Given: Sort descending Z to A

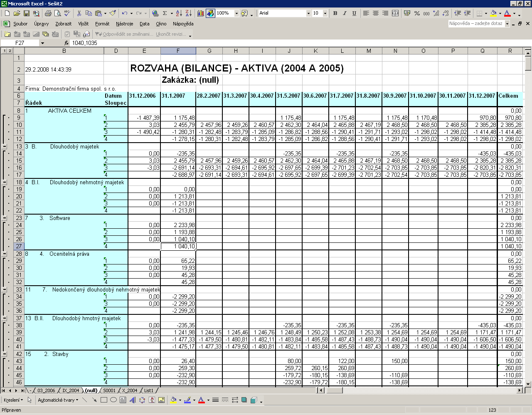Looking at the screenshot, I should pyautogui.click(x=188, y=13).
